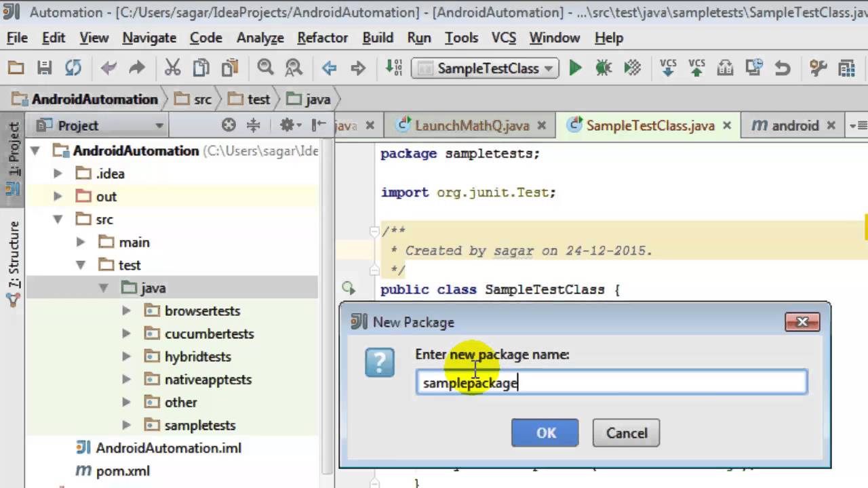Screen dimensions: 868x488
Task: Click the VCS Update Project icon
Action: pos(668,68)
